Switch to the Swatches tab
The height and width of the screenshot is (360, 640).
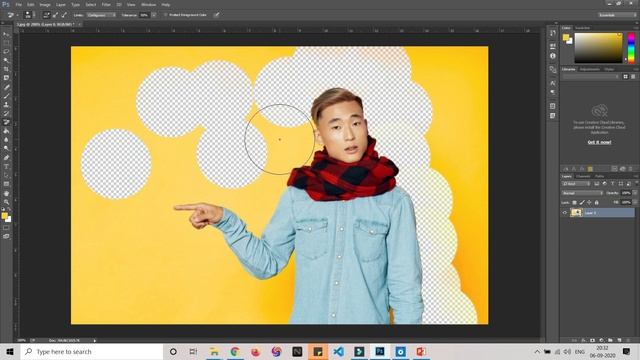(582, 28)
